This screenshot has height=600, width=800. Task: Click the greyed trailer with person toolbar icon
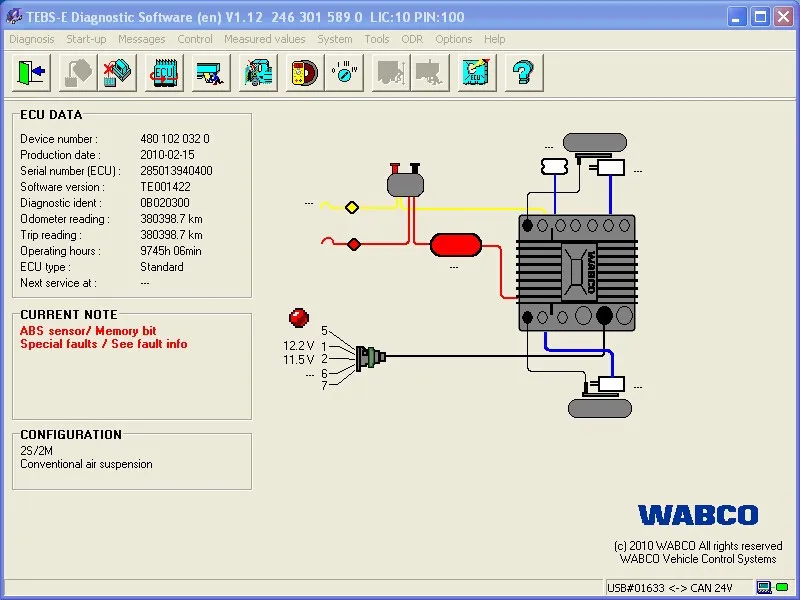[x=430, y=73]
